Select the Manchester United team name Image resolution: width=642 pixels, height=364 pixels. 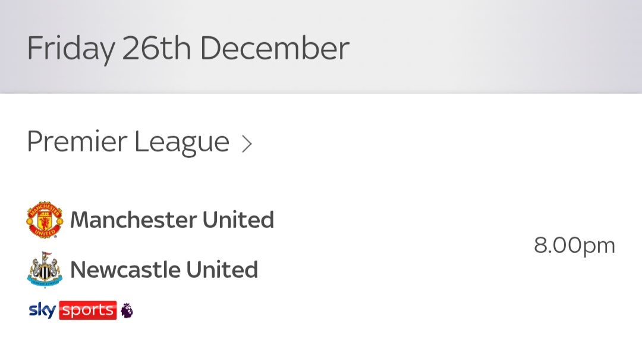tap(172, 220)
